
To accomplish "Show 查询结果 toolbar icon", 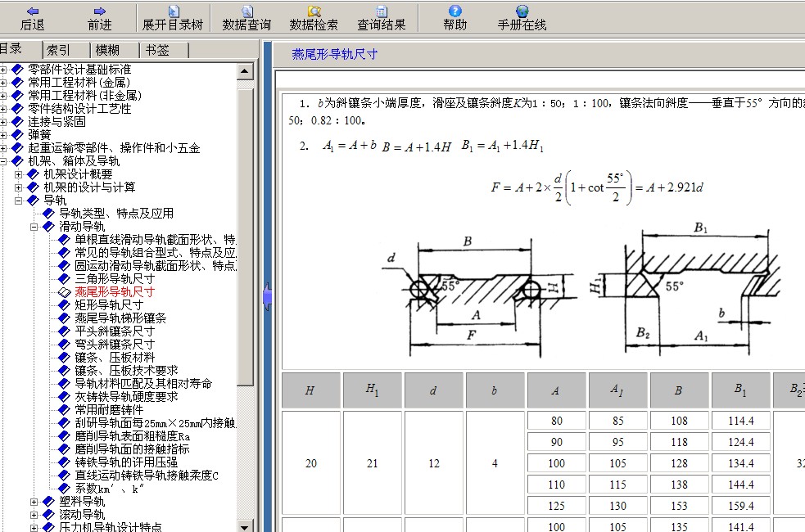I will (381, 11).
